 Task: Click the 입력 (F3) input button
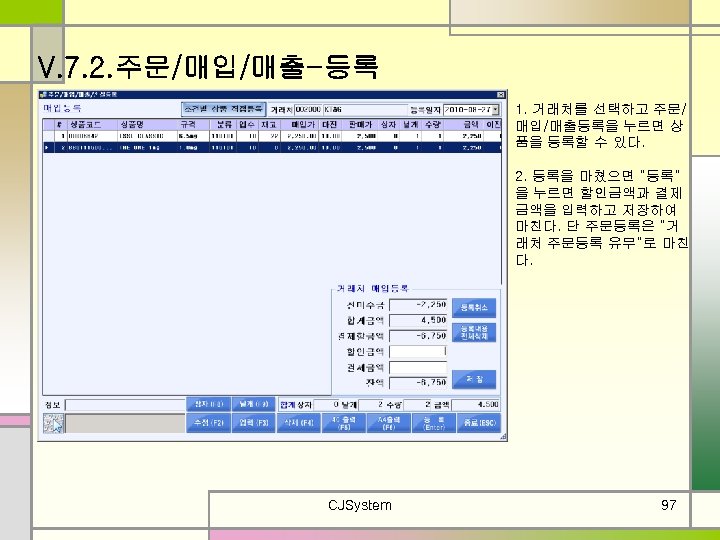(253, 423)
